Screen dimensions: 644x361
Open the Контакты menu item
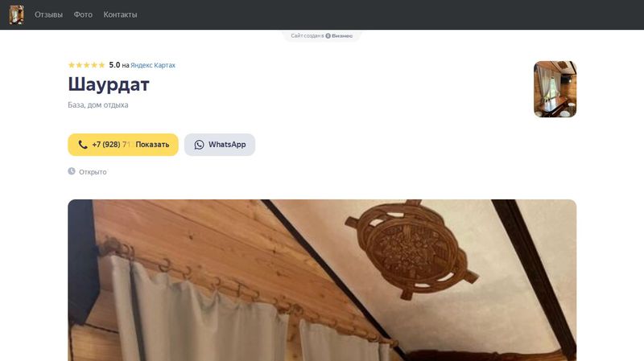(x=120, y=14)
